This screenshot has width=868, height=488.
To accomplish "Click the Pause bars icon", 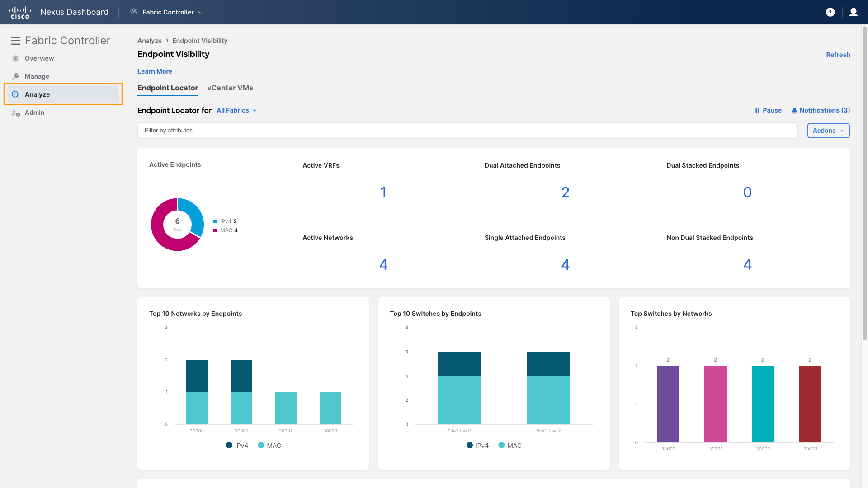I will pyautogui.click(x=757, y=110).
